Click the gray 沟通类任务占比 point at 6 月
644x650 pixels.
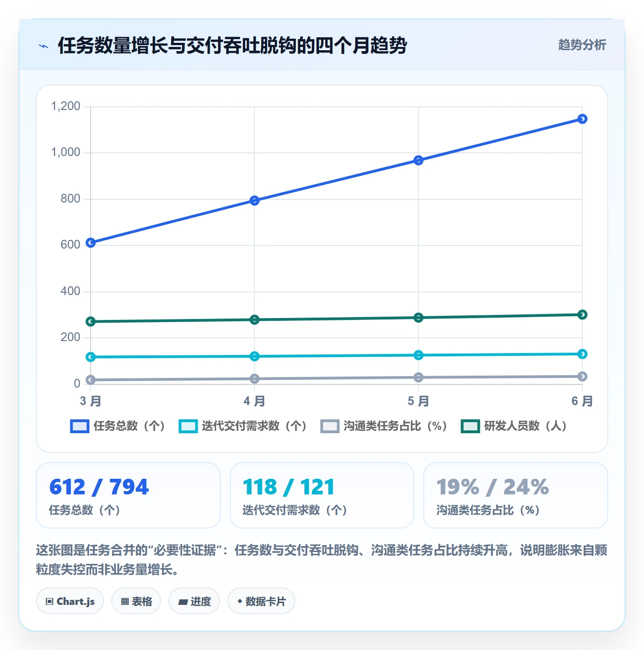coord(582,377)
